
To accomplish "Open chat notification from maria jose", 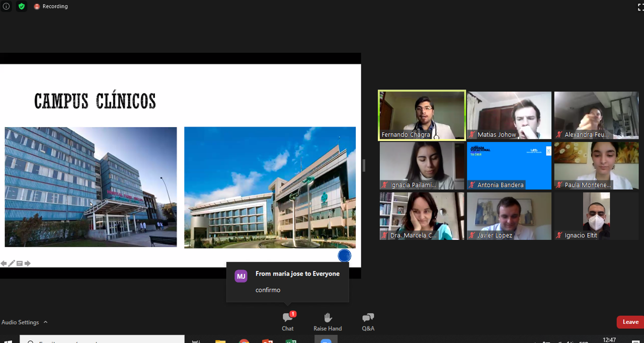I will 287,282.
